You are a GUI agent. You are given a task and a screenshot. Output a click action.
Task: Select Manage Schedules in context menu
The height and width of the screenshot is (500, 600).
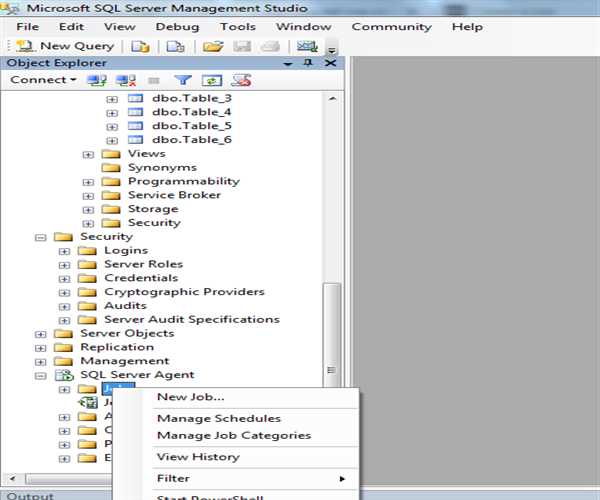coord(218,418)
